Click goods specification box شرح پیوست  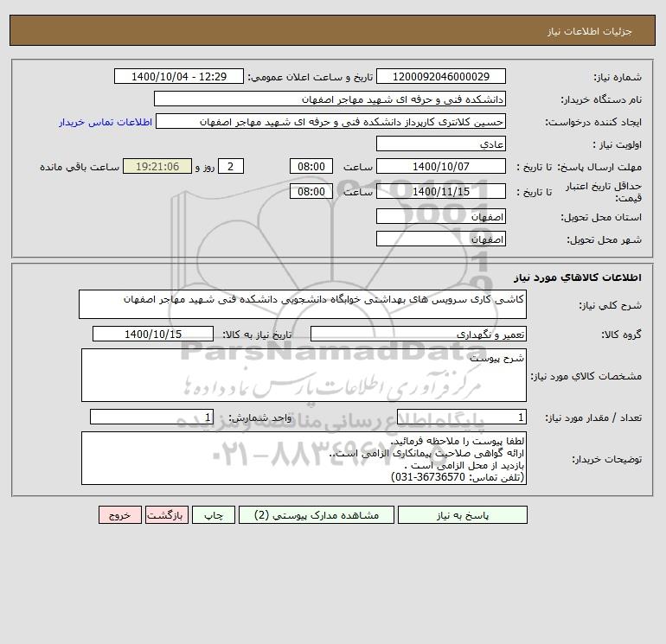click(x=304, y=375)
